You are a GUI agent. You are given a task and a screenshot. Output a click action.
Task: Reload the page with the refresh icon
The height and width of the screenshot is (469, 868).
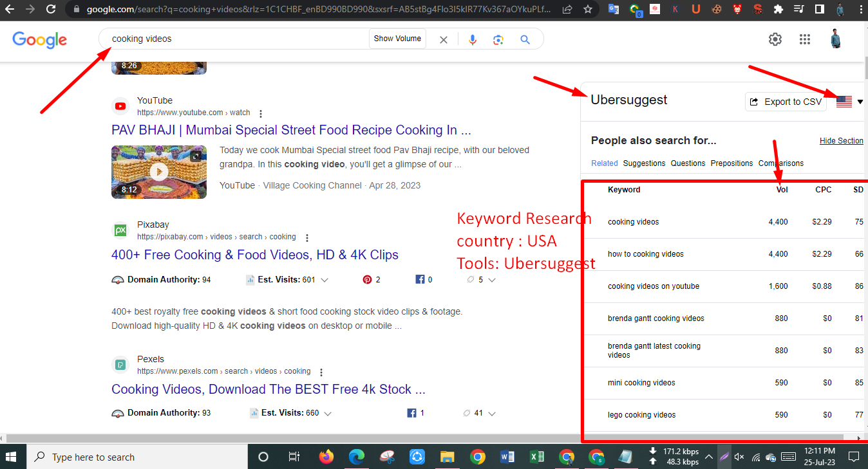pyautogui.click(x=52, y=10)
